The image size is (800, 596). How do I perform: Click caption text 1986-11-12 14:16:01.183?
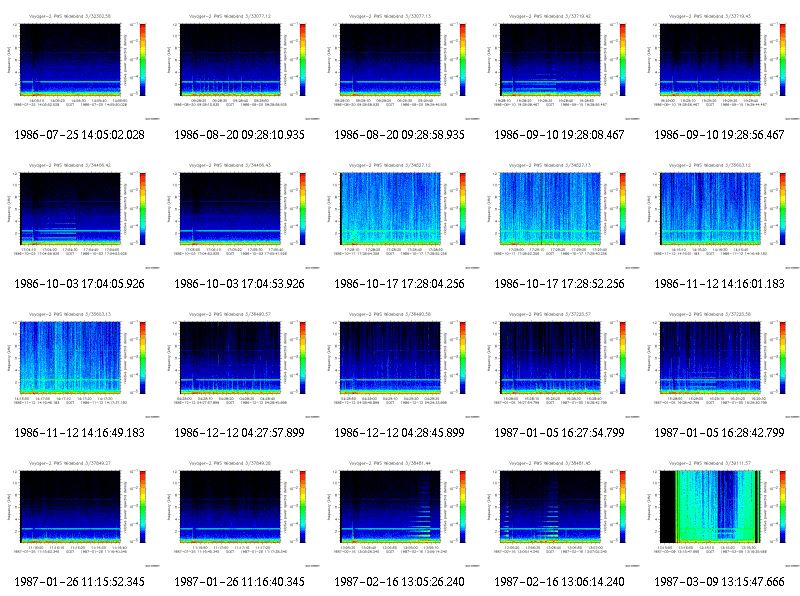point(719,284)
